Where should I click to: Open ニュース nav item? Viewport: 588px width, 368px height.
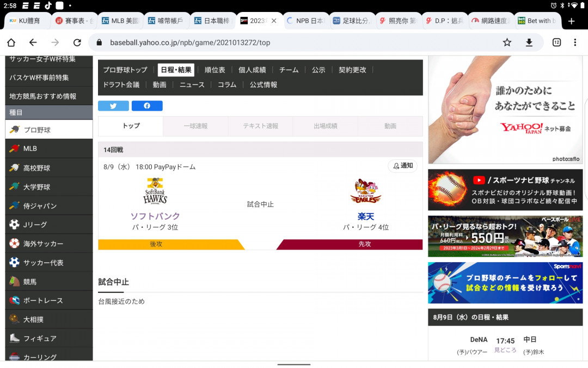tap(192, 85)
